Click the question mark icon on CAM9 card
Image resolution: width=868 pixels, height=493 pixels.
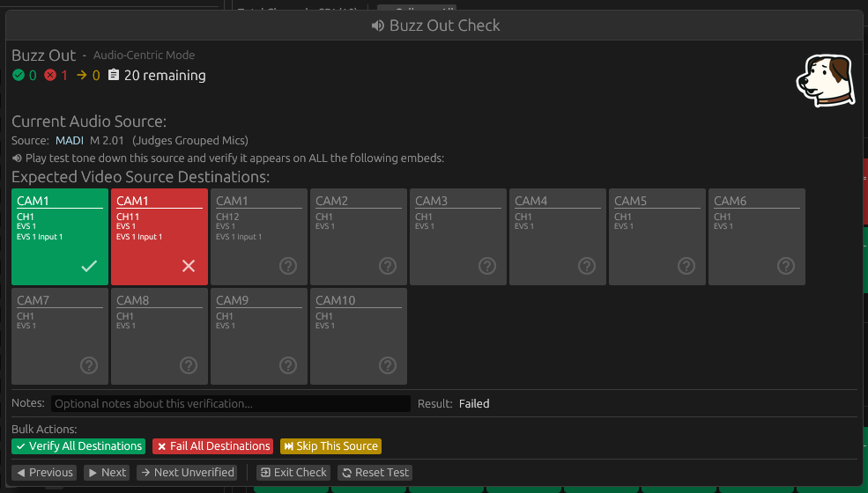[288, 365]
